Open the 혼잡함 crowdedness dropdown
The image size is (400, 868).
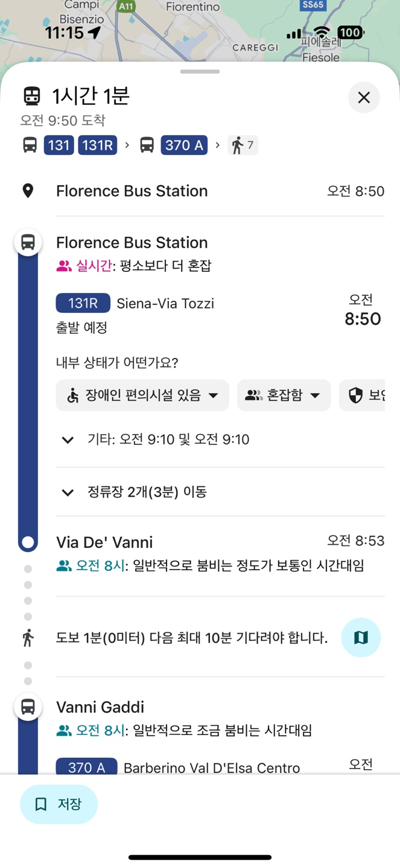tap(284, 395)
